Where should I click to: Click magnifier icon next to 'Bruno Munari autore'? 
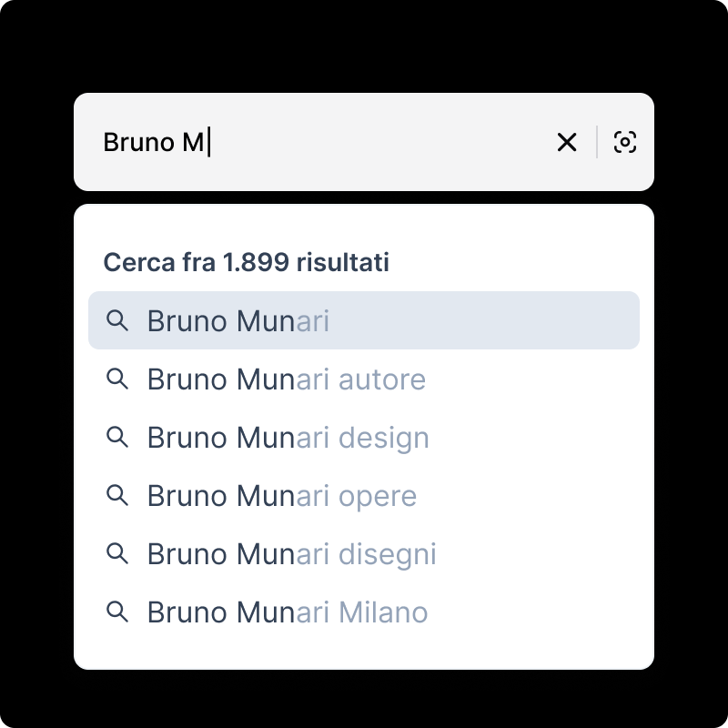(x=117, y=379)
